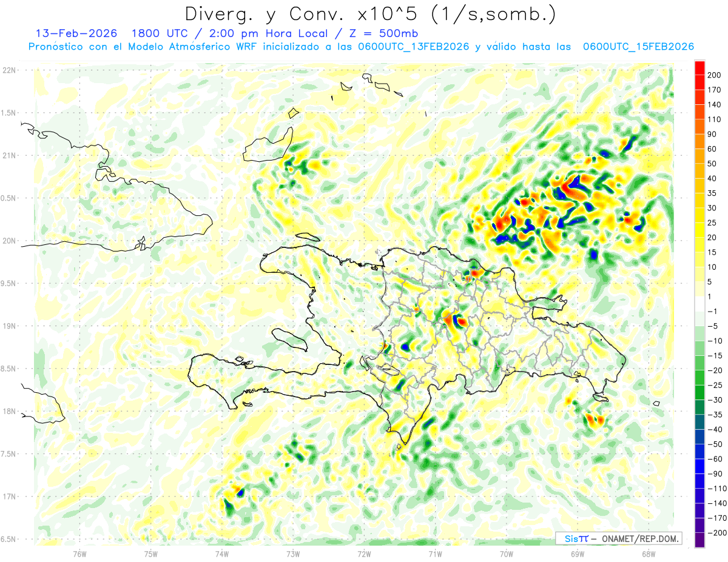
Task: Click the red top segment of the color scale
Action: tap(699, 68)
